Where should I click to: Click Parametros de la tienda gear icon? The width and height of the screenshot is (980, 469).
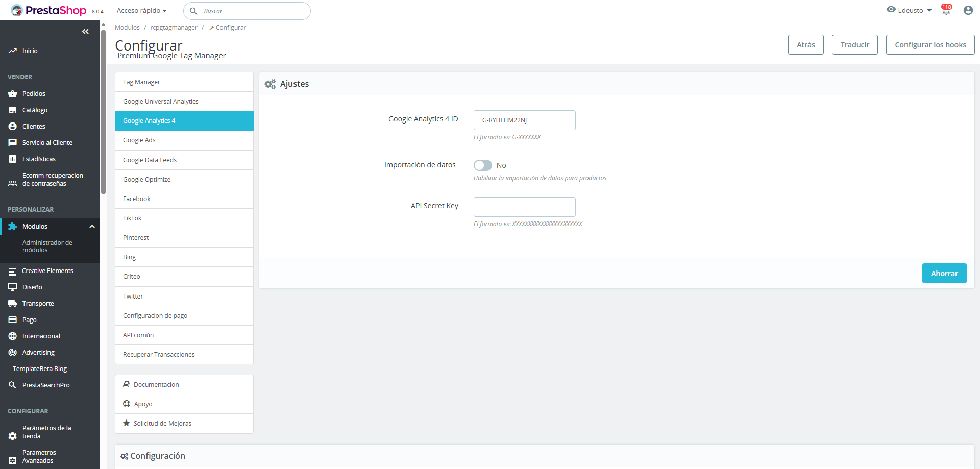pos(13,436)
